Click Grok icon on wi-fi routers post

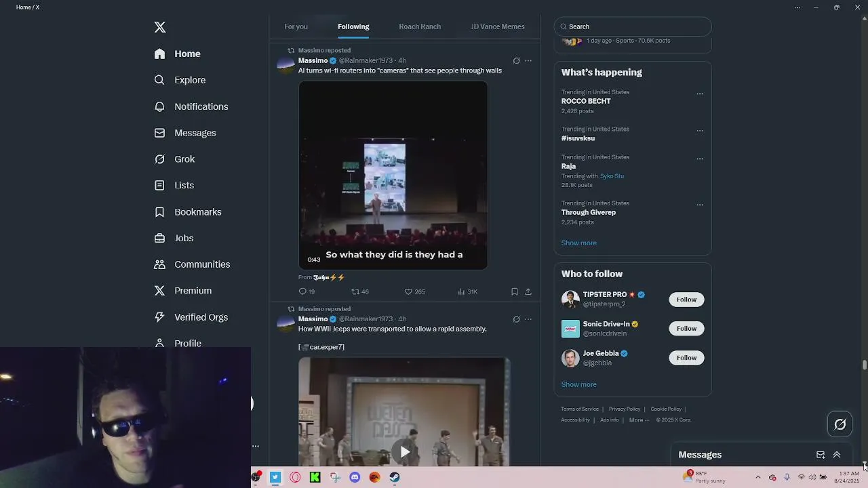516,61
